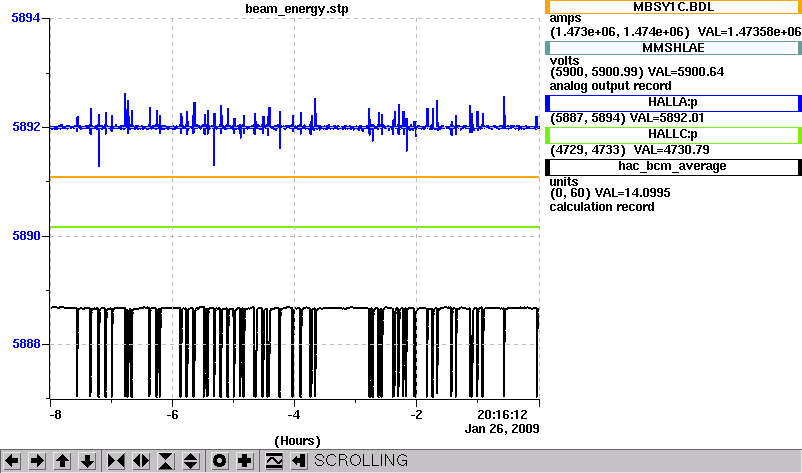The image size is (802, 473).
Task: Click the units label under hac_bcm_average
Action: coord(564,182)
